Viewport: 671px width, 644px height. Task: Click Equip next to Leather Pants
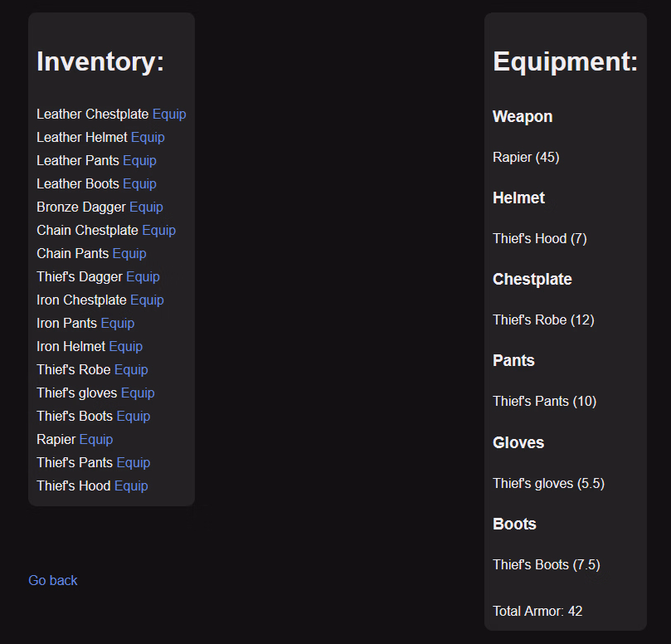click(139, 161)
